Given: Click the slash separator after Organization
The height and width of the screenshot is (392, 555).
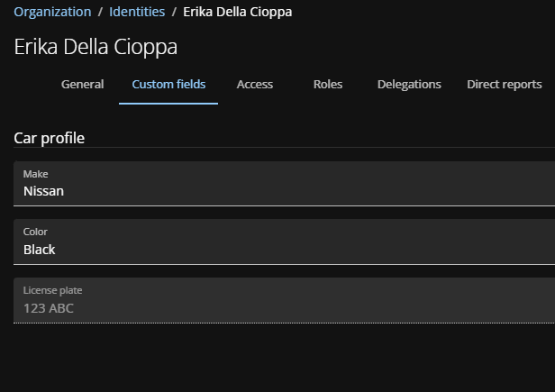Looking at the screenshot, I should [x=101, y=12].
